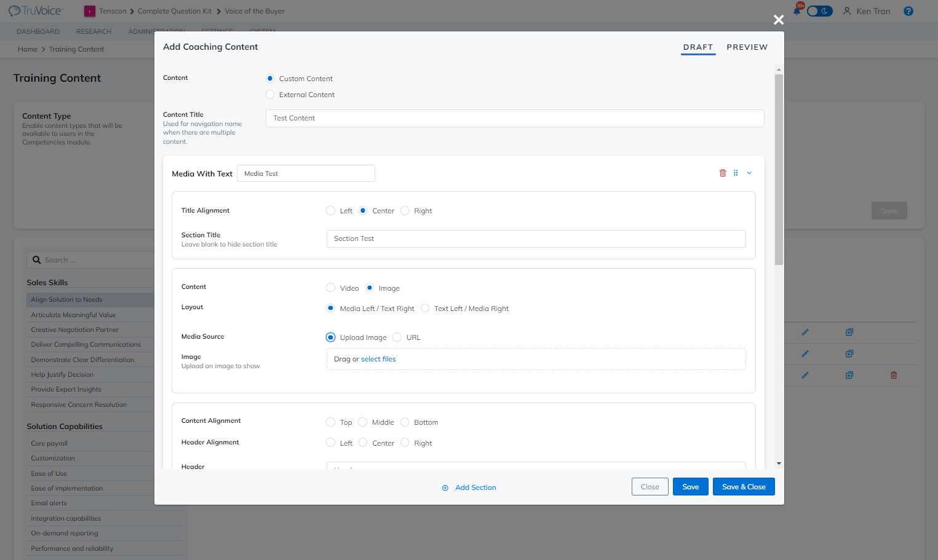938x560 pixels.
Task: Open the RESEARCH menu
Action: point(94,32)
